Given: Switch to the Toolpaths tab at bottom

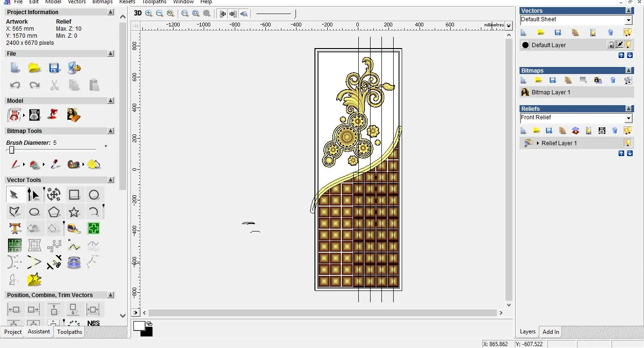Looking at the screenshot, I should click(69, 332).
